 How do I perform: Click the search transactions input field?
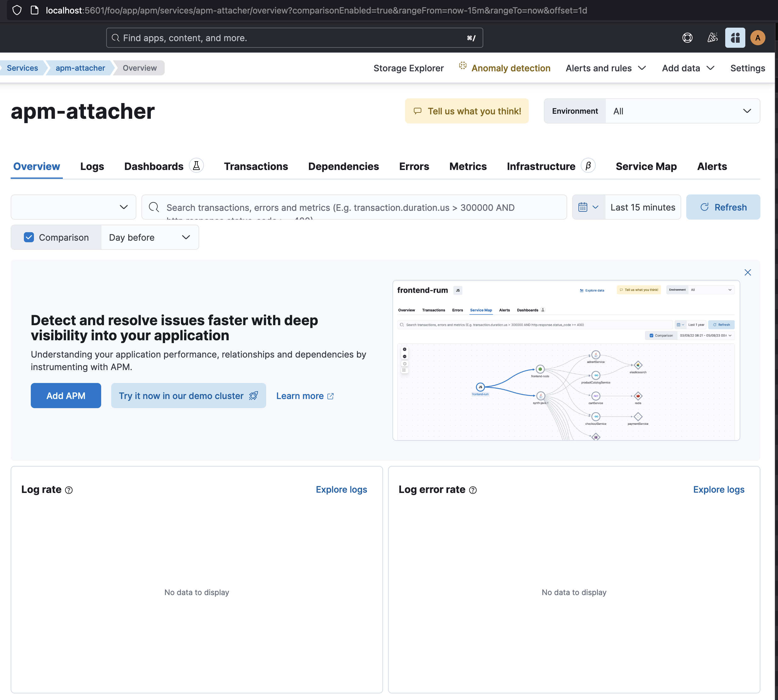point(354,207)
